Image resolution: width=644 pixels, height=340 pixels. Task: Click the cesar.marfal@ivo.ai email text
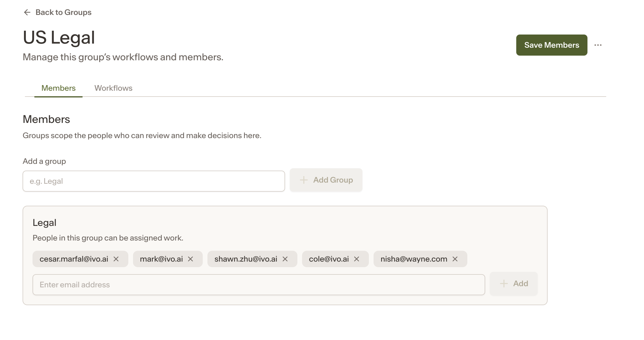tap(74, 259)
